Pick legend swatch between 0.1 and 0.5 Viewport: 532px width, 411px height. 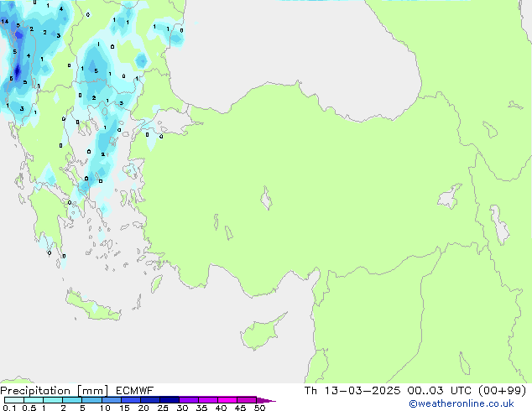point(14,400)
